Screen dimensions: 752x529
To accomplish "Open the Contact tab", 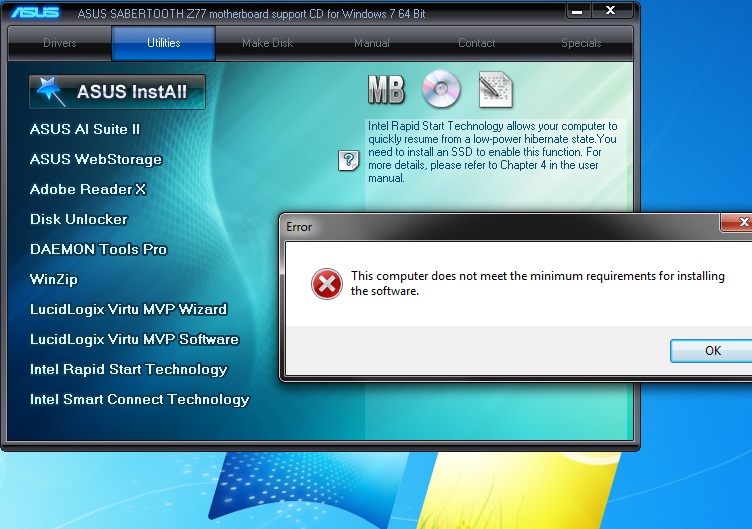I will click(x=476, y=43).
